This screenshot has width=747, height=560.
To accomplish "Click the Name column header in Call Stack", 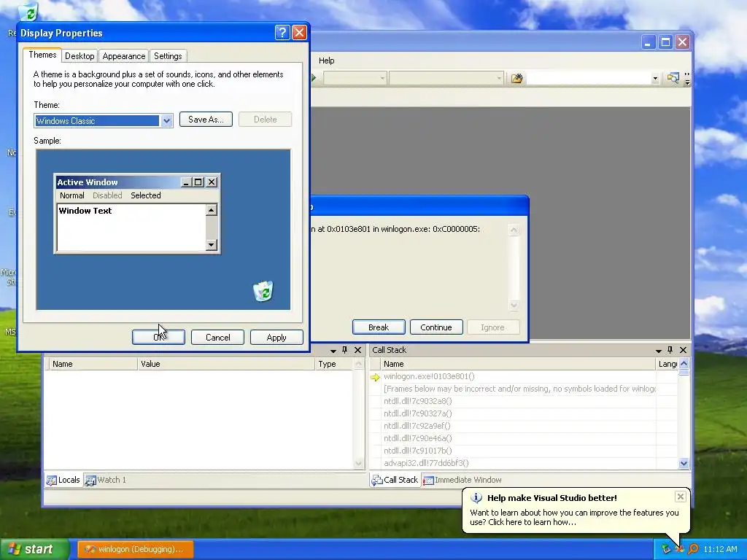I will tap(519, 364).
